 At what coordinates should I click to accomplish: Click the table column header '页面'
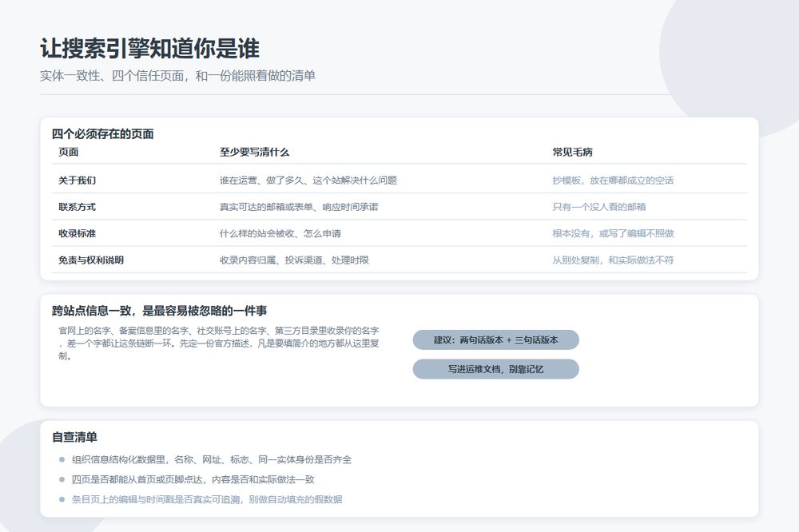coord(68,152)
